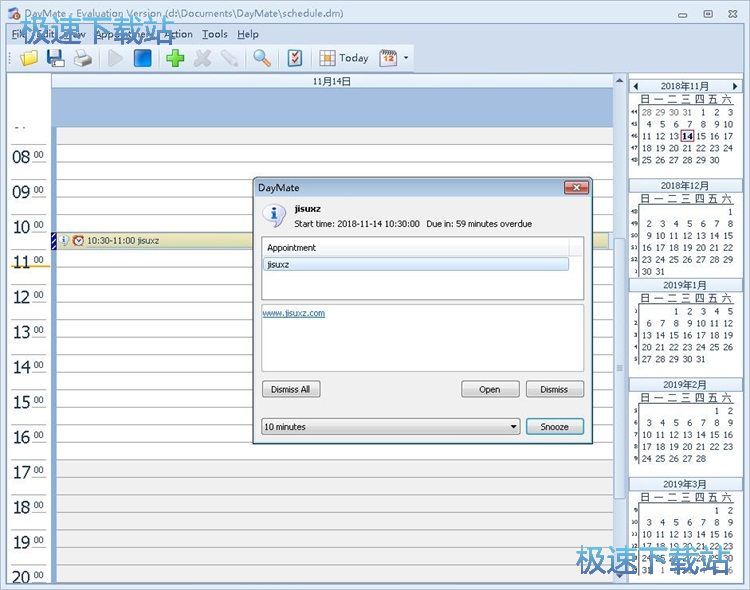Viewport: 750px width, 590px height.
Task: Click the 2019年2月 month header
Action: 684,385
